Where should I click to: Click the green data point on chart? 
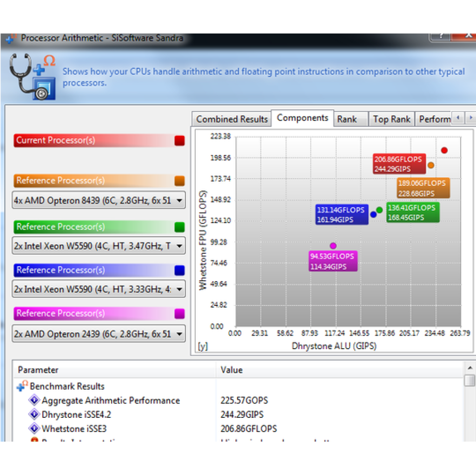click(379, 210)
